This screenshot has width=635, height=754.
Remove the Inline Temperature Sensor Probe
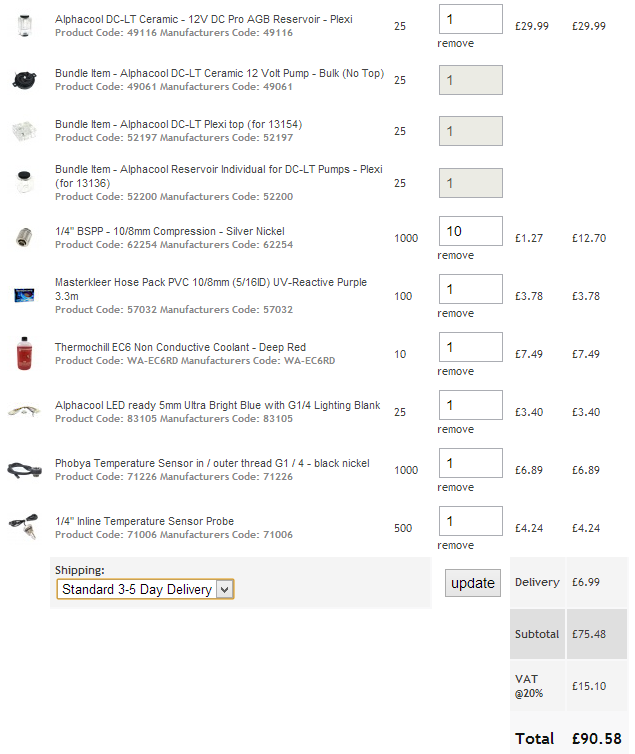coord(455,545)
